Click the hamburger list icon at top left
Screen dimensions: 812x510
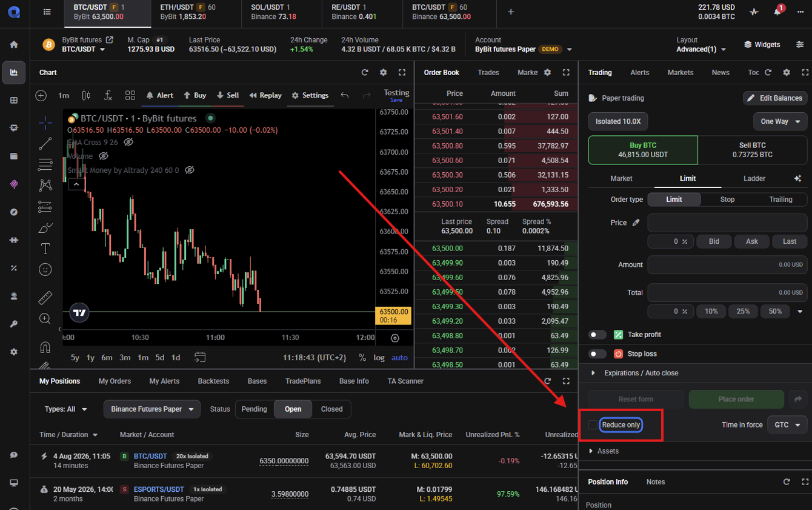point(47,12)
